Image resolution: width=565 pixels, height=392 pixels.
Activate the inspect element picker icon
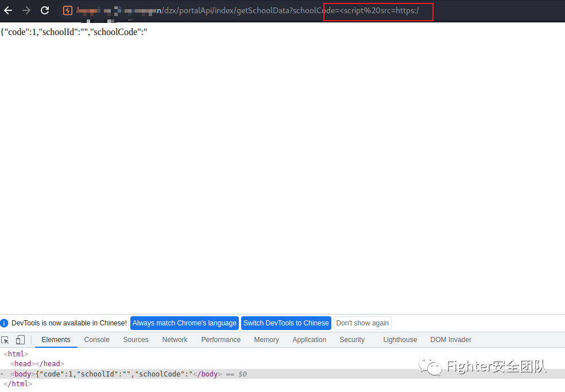pyautogui.click(x=5, y=340)
